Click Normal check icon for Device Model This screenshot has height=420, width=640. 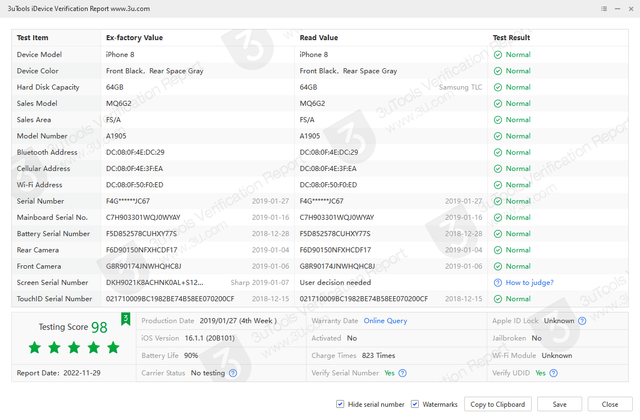[x=498, y=55]
